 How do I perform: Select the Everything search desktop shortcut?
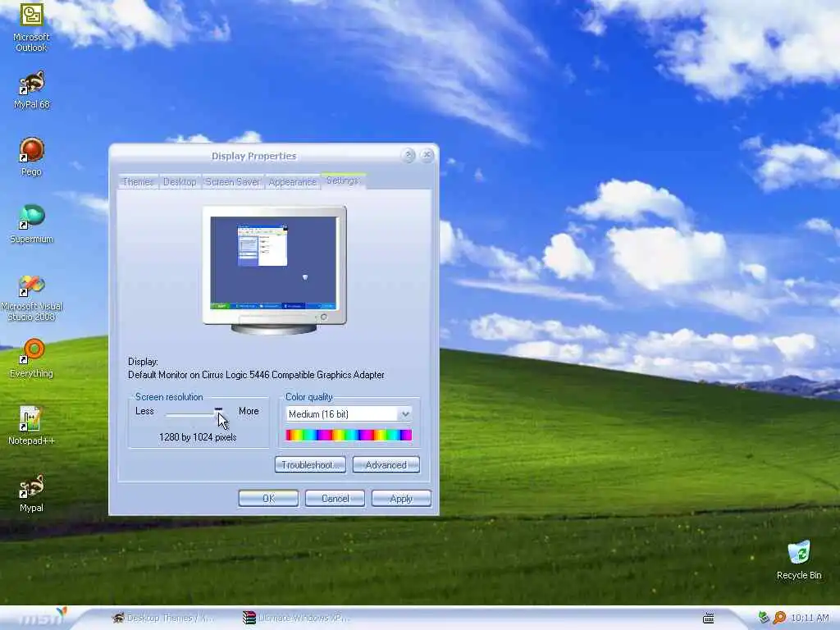click(x=32, y=358)
